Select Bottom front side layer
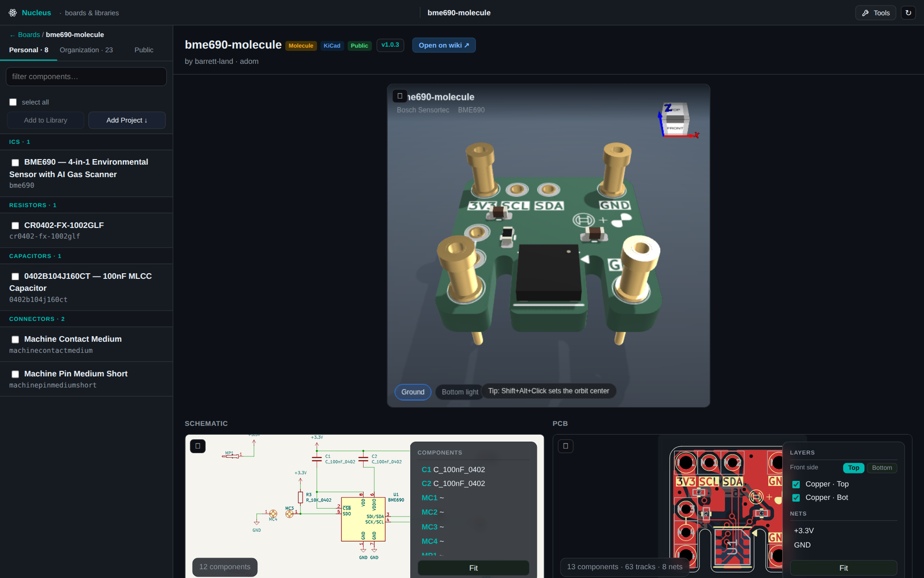 pos(882,468)
